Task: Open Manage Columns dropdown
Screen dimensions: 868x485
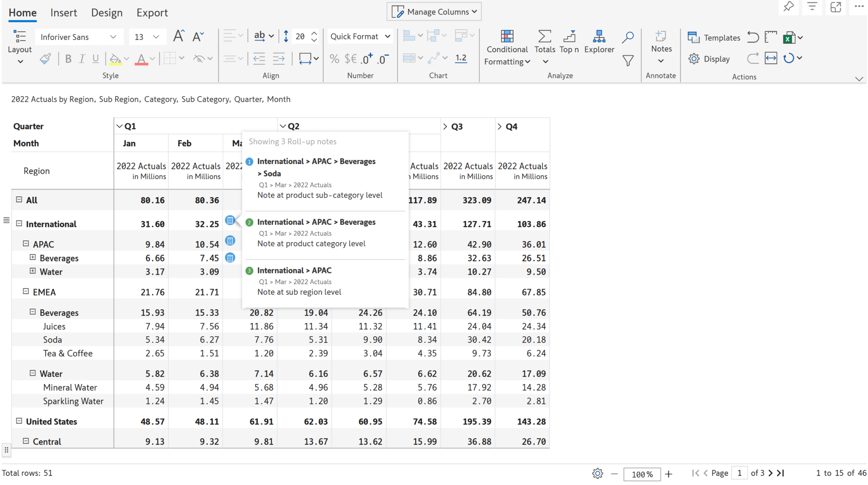Action: [434, 12]
